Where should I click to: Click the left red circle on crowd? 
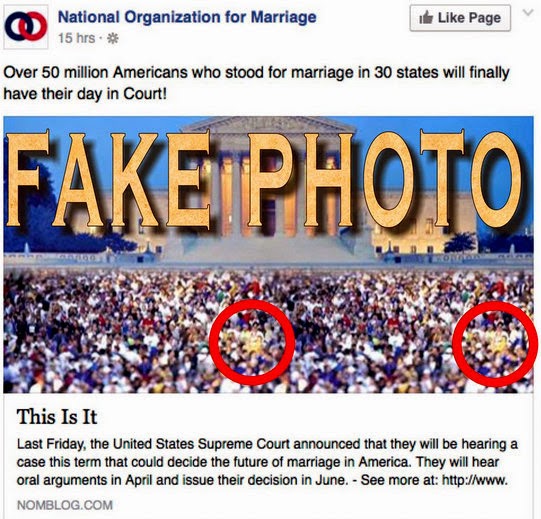(x=252, y=342)
